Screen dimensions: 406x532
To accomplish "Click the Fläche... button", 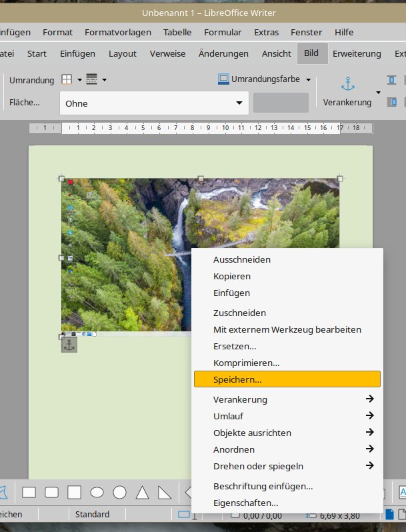I will 25,103.
